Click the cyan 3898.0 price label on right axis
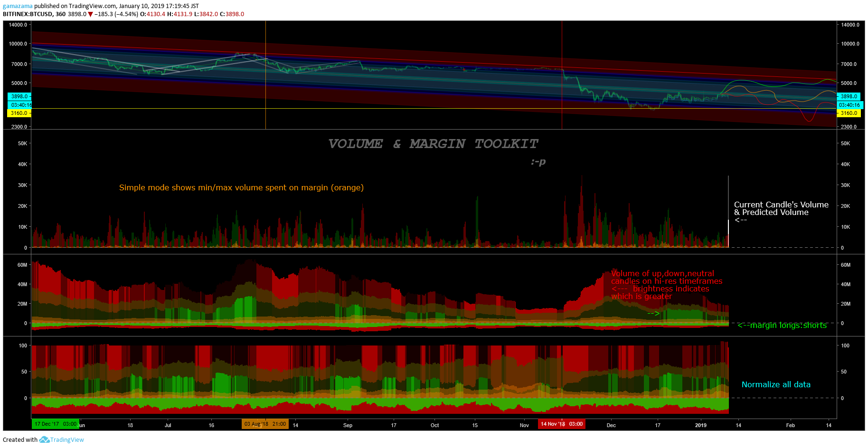The height and width of the screenshot is (448, 868). (x=849, y=96)
